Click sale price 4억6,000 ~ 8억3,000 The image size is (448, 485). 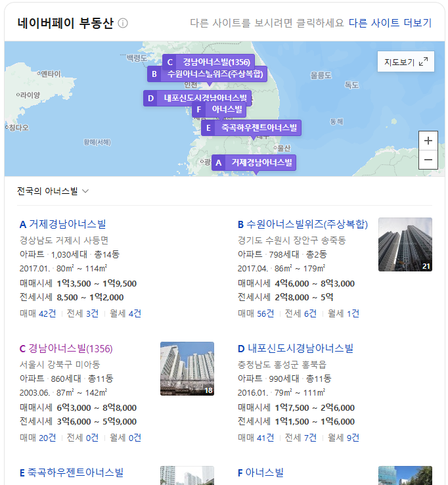pyautogui.click(x=315, y=283)
